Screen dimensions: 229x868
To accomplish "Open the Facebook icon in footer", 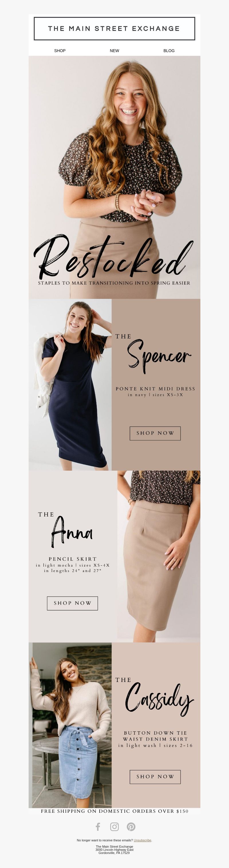I will coord(98,826).
